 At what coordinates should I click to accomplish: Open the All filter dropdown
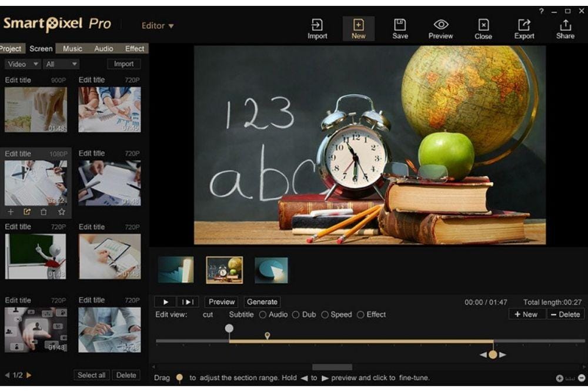[x=61, y=64]
